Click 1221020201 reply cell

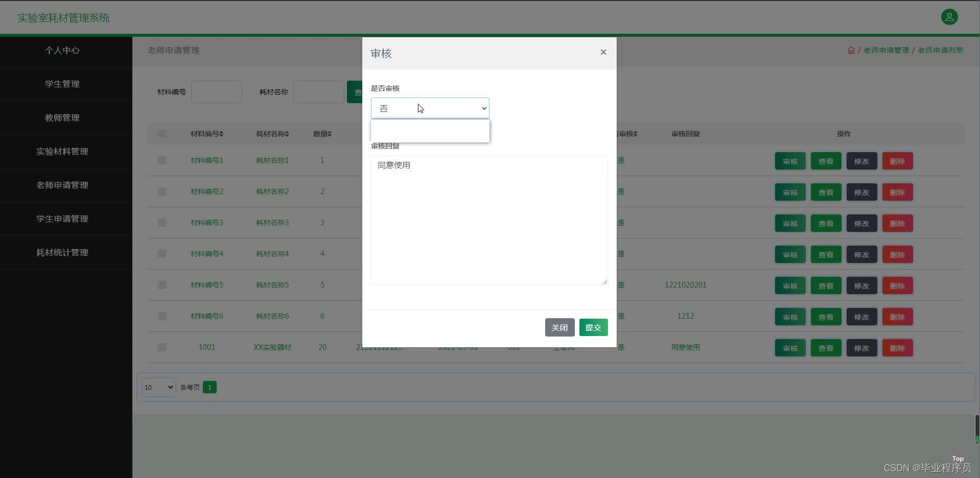tap(685, 285)
